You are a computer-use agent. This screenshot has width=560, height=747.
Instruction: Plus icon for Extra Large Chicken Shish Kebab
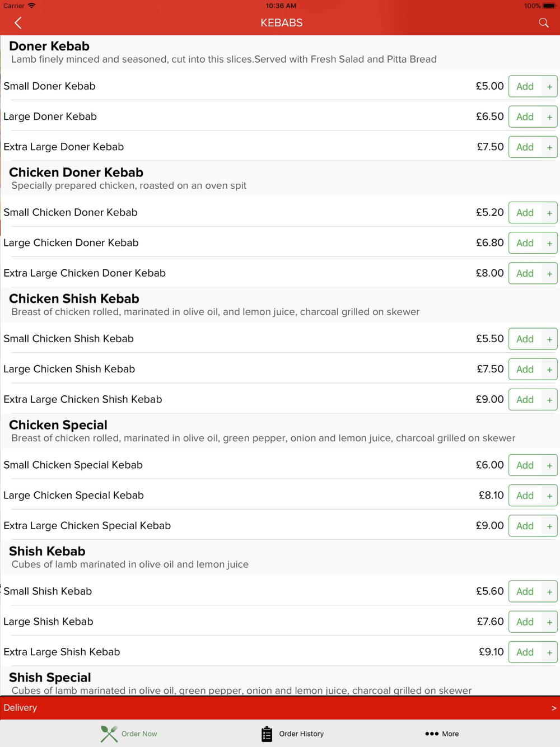click(549, 400)
